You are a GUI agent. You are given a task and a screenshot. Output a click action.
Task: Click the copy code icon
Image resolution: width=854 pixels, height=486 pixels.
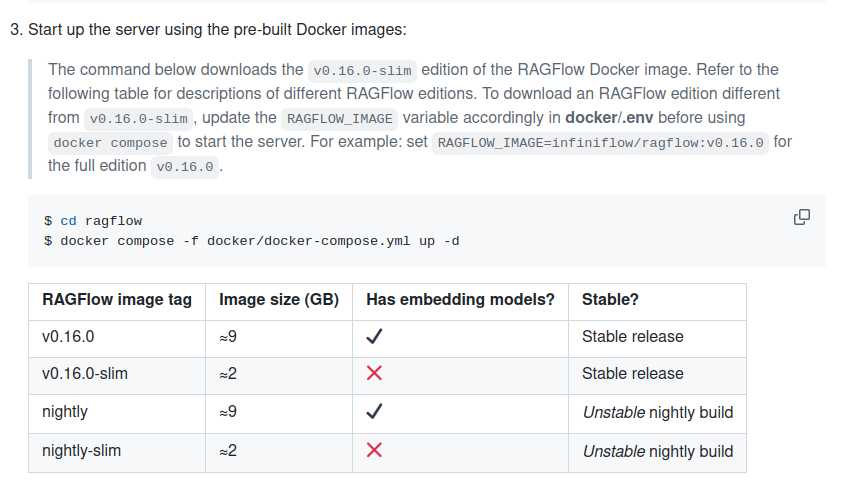point(801,217)
